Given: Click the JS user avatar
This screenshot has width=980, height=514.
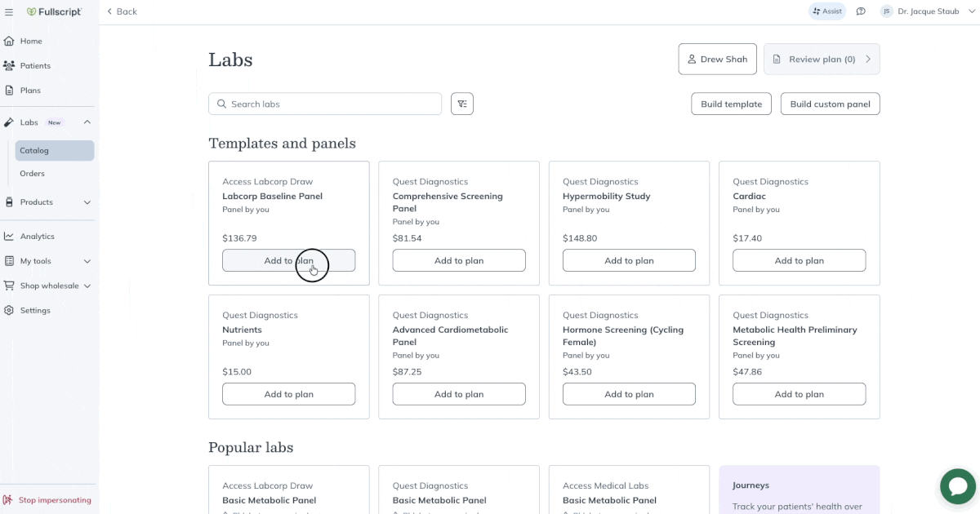Looking at the screenshot, I should 886,11.
